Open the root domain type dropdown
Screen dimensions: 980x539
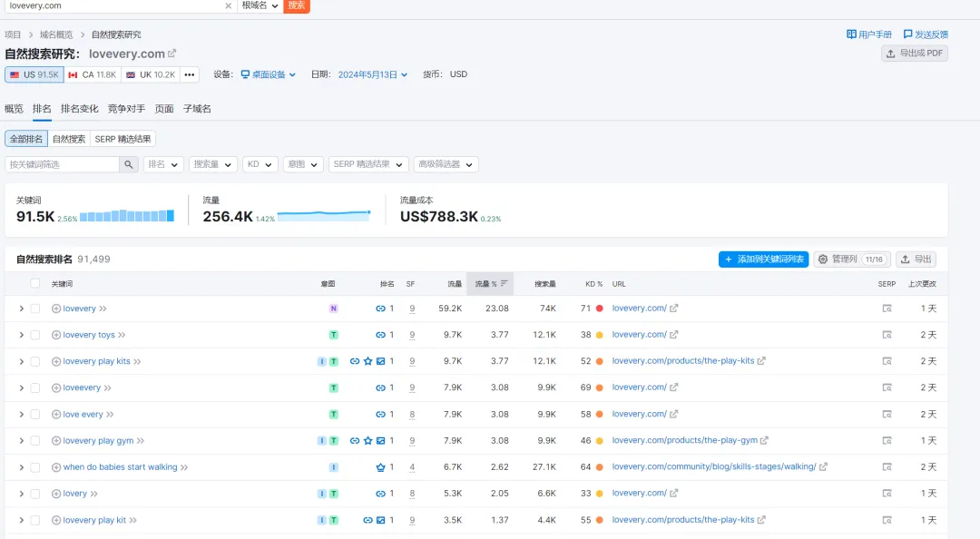pos(260,5)
